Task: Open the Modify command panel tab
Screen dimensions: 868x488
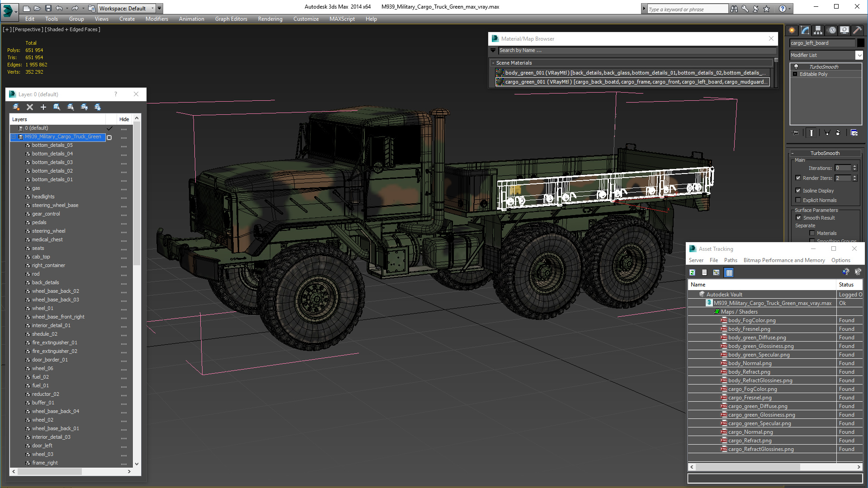Action: pos(805,30)
